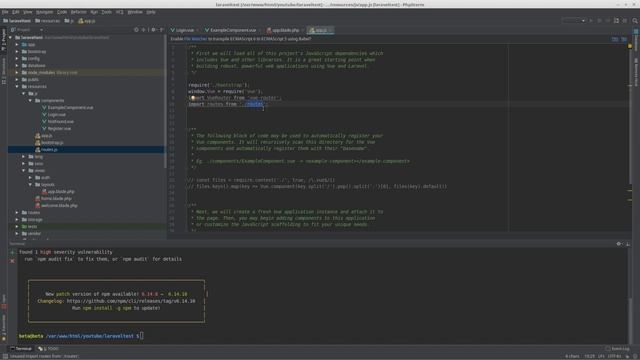Click the js breadcrumb in navigation bar

pos(69,21)
